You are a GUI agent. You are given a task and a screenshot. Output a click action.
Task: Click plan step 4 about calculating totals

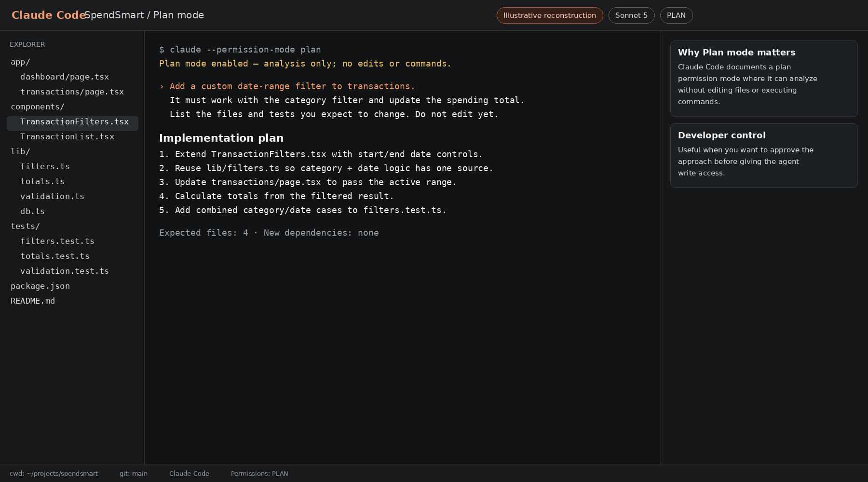(x=277, y=196)
